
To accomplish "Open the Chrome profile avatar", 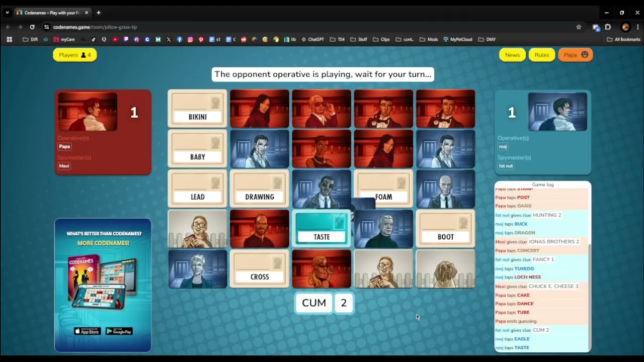I will click(x=626, y=27).
